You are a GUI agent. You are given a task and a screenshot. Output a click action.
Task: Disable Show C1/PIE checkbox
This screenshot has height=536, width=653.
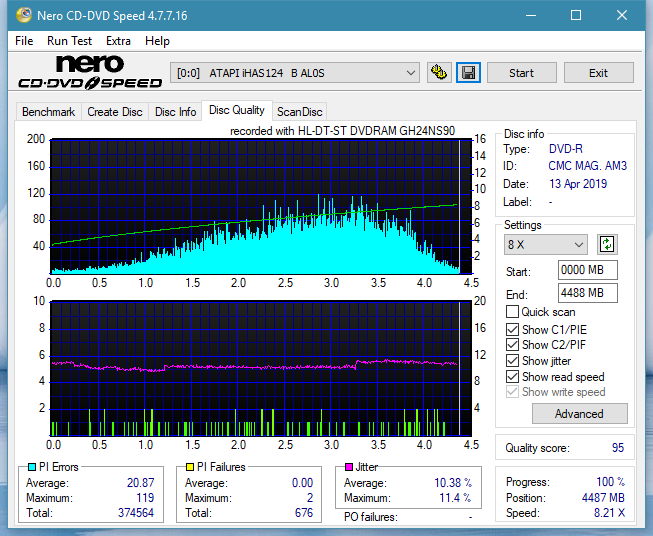[512, 329]
